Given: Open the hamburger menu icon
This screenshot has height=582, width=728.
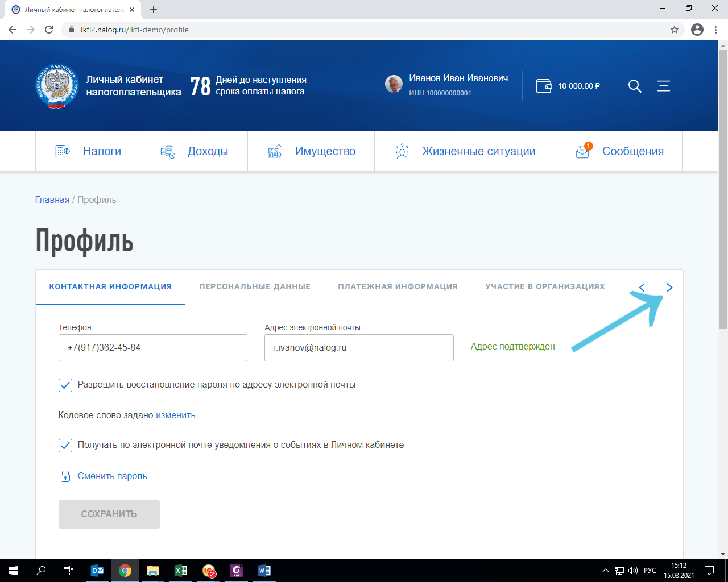Looking at the screenshot, I should point(663,86).
